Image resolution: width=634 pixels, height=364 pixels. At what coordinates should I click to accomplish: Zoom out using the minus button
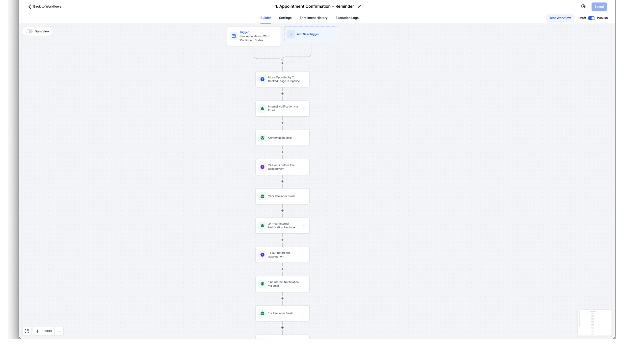[59, 331]
